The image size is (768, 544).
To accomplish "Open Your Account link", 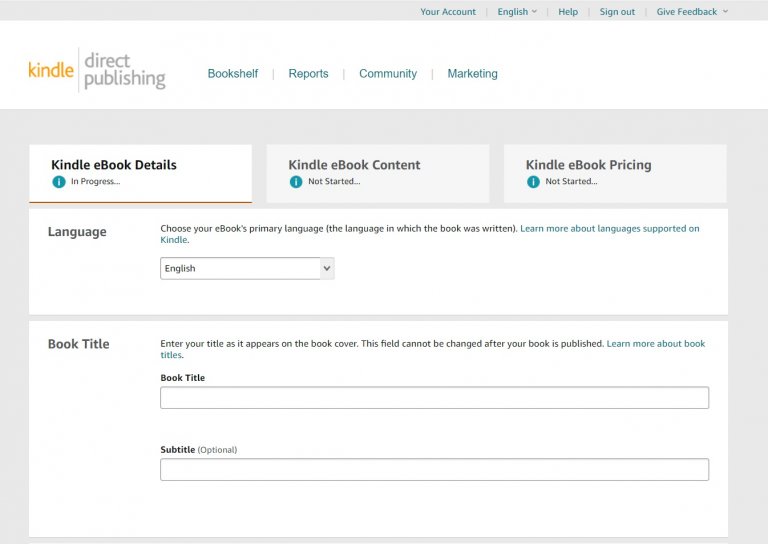I will click(x=448, y=12).
